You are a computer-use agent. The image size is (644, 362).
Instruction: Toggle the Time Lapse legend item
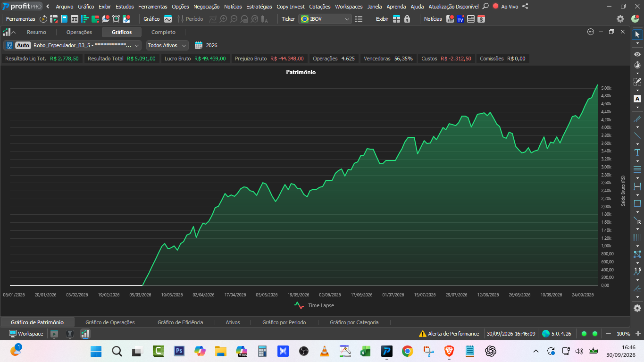(314, 305)
